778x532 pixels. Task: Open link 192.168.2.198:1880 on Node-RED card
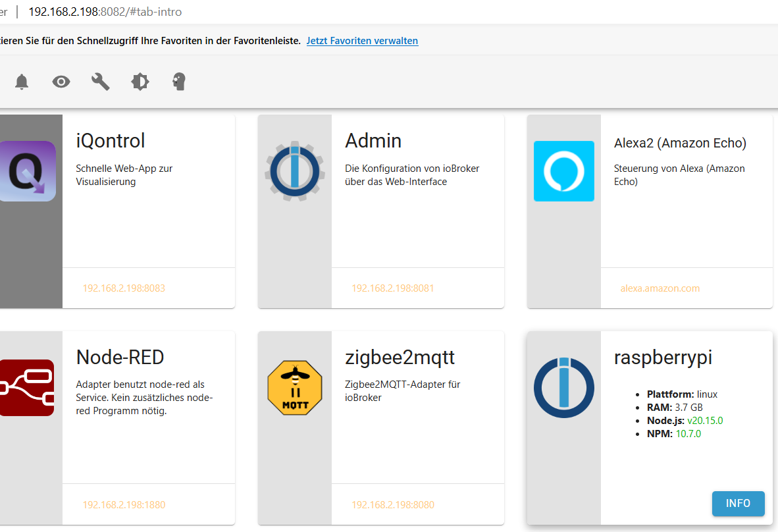(x=124, y=505)
